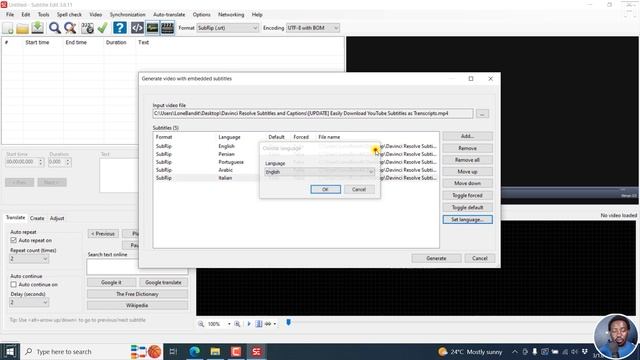This screenshot has height=360, width=640.
Task: Click the Duration stepper arrows
Action: 68,162
